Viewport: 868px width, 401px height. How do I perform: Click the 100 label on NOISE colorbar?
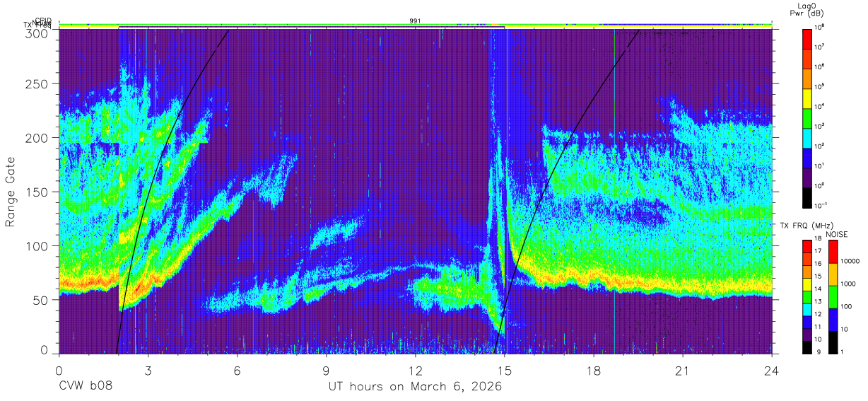[x=846, y=308]
